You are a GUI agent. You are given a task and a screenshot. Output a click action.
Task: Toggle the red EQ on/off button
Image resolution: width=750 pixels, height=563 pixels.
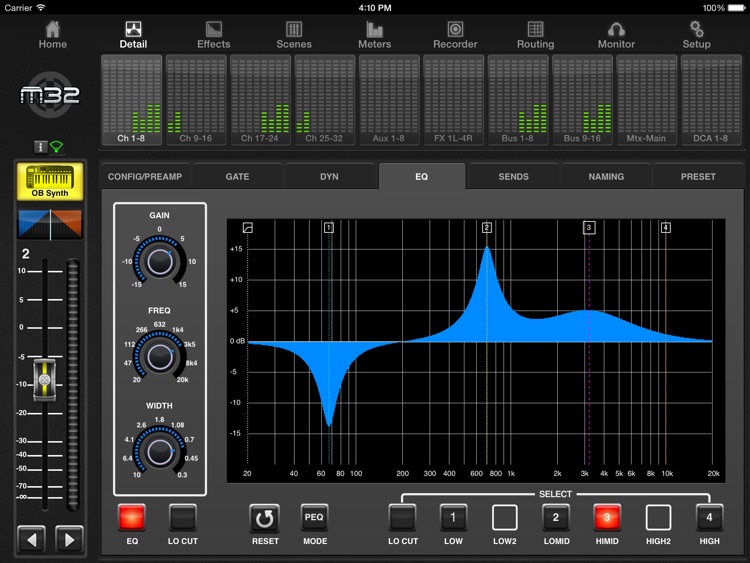(132, 517)
